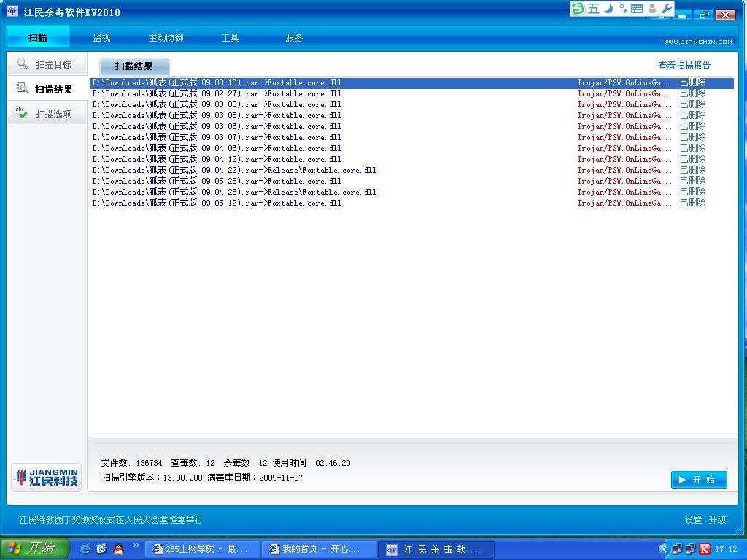Click the second quick launch browser icon
The image size is (747, 560).
coord(101,549)
